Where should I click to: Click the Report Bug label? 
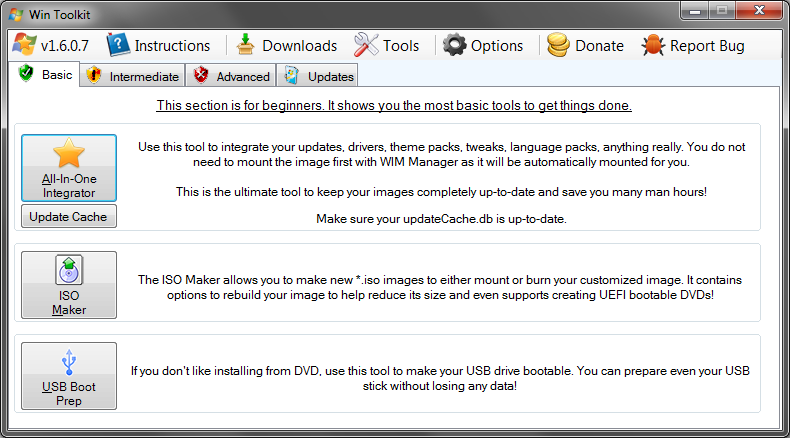point(707,46)
